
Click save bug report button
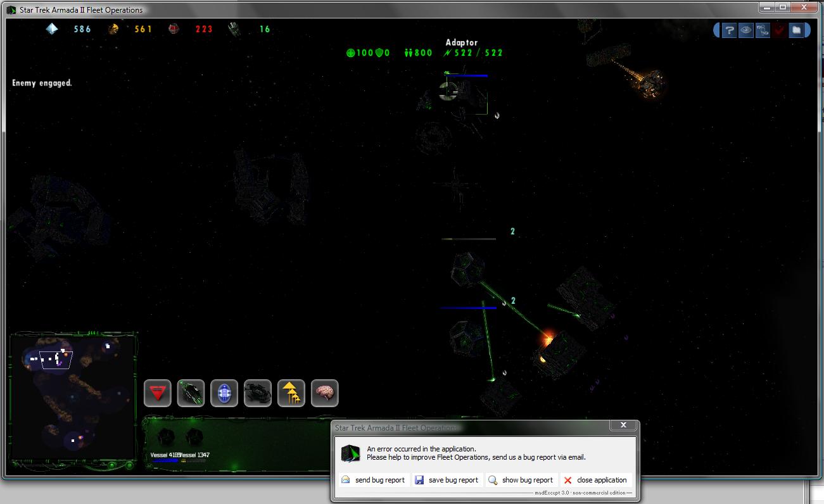(447, 480)
